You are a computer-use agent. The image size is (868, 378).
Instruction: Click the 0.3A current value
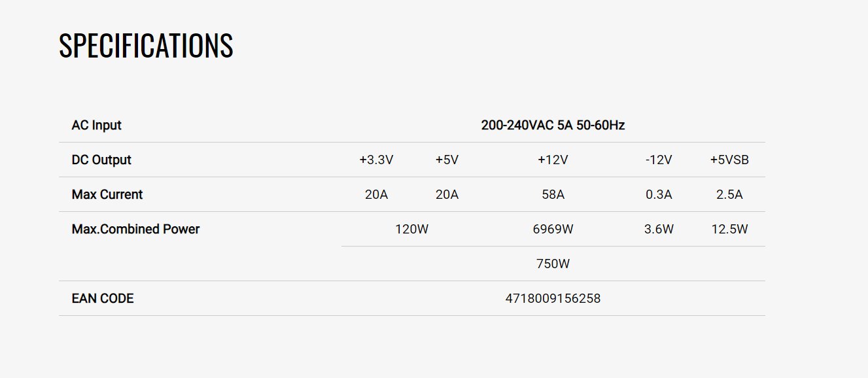(659, 194)
